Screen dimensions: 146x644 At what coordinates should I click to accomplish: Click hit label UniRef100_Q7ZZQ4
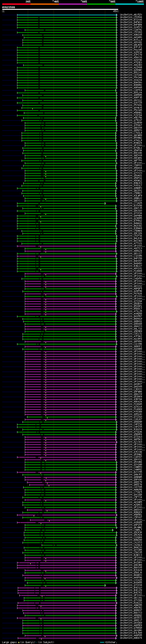pyautogui.click(x=131, y=301)
